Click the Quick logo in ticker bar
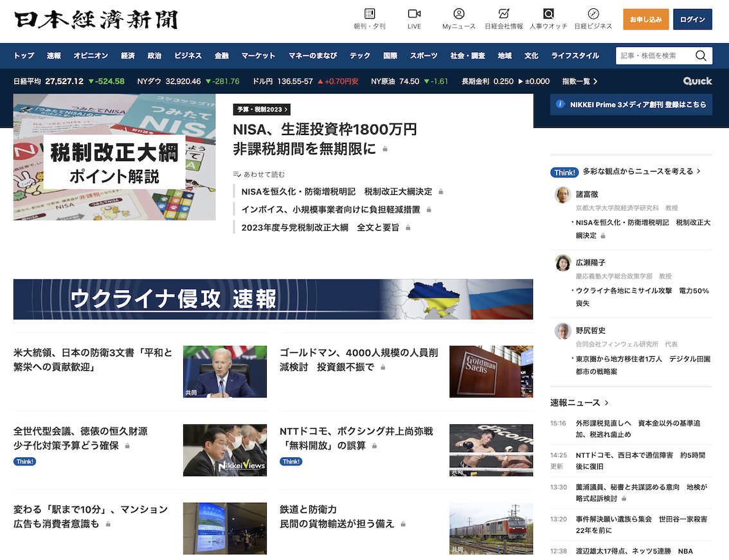The height and width of the screenshot is (560, 729). pyautogui.click(x=697, y=81)
